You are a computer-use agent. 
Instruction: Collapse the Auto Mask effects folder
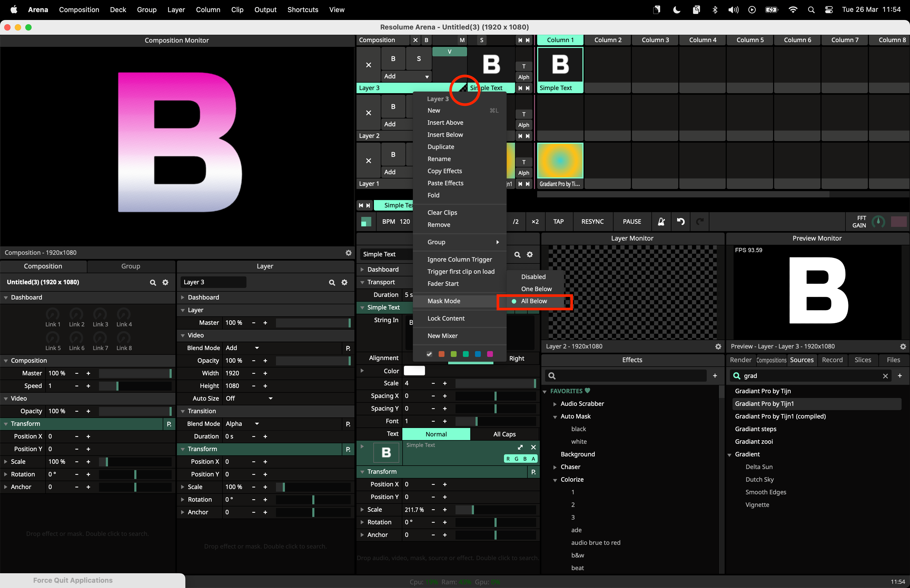555,417
